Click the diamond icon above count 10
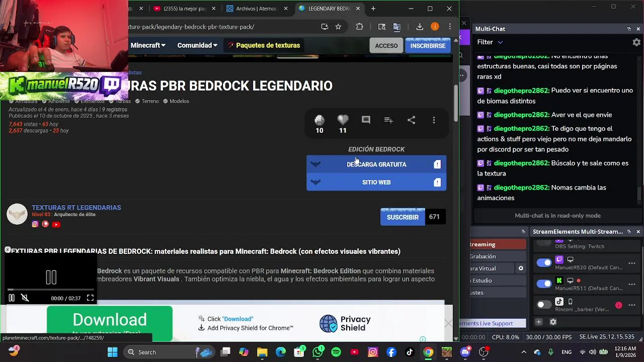This screenshot has width=644, height=362. tap(319, 120)
